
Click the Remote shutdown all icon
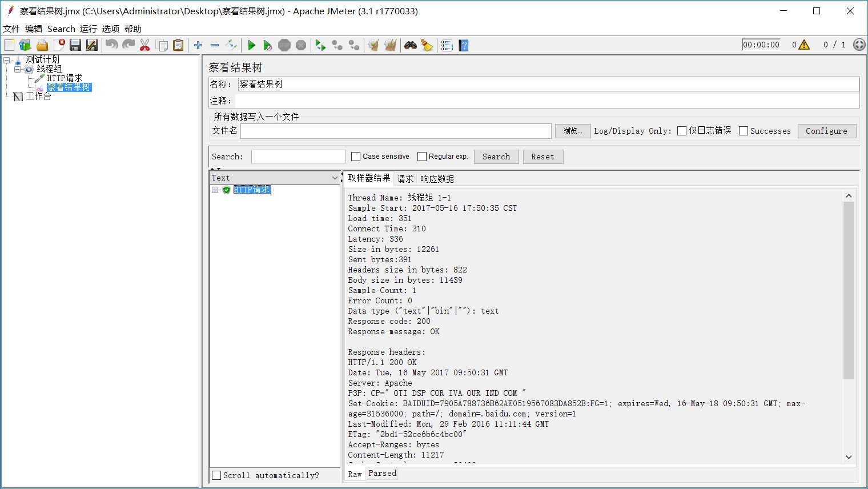354,45
